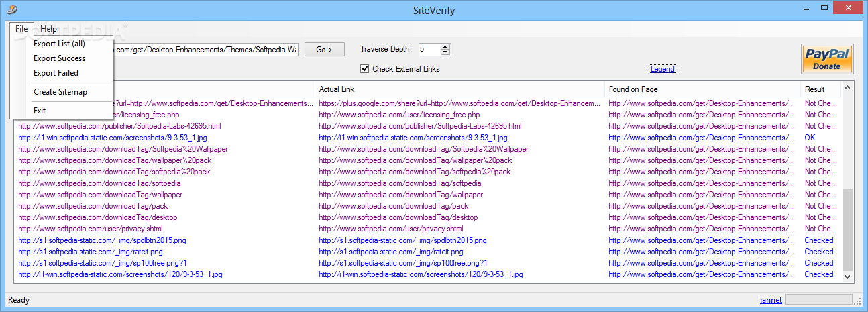Select the plus.google.com share Actual Link cell

click(459, 103)
